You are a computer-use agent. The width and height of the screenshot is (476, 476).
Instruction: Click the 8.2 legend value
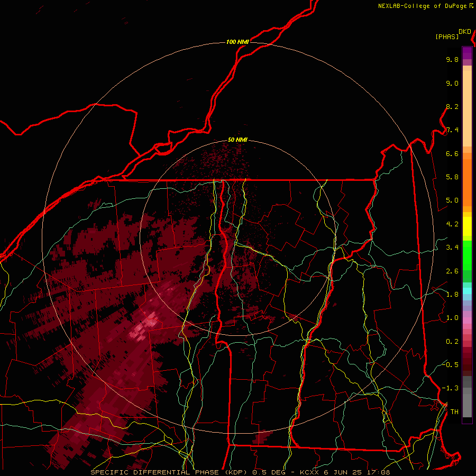tap(452, 106)
